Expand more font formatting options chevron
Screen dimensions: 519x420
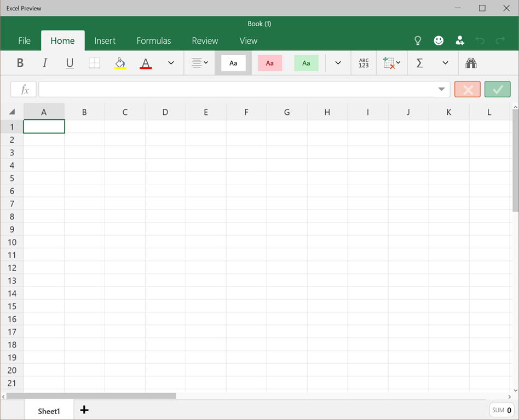pos(171,63)
